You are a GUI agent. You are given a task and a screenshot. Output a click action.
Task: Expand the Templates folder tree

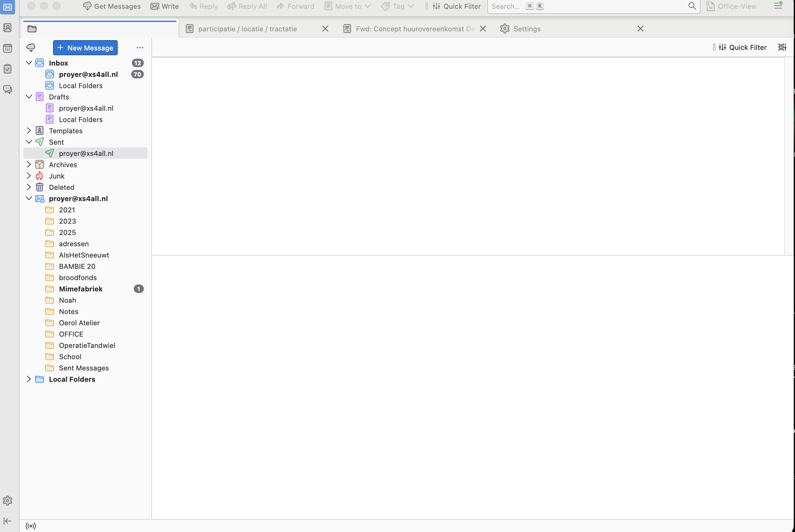29,130
